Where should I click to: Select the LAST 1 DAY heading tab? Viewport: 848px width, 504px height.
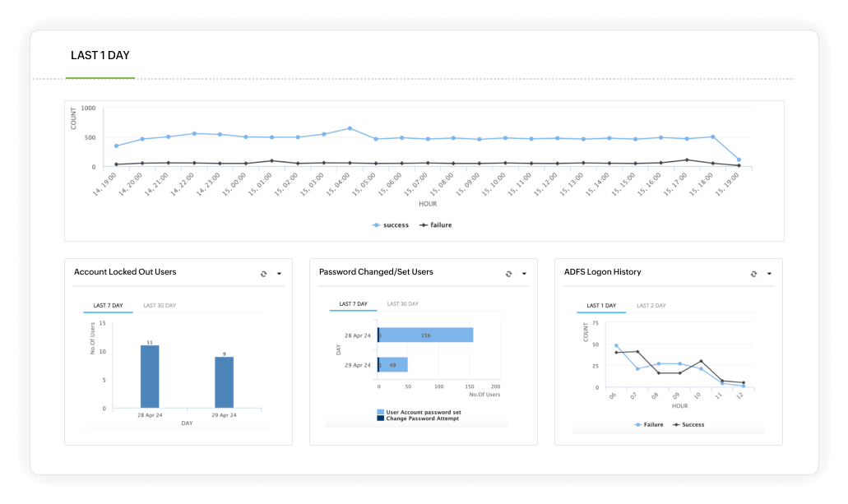pyautogui.click(x=100, y=55)
